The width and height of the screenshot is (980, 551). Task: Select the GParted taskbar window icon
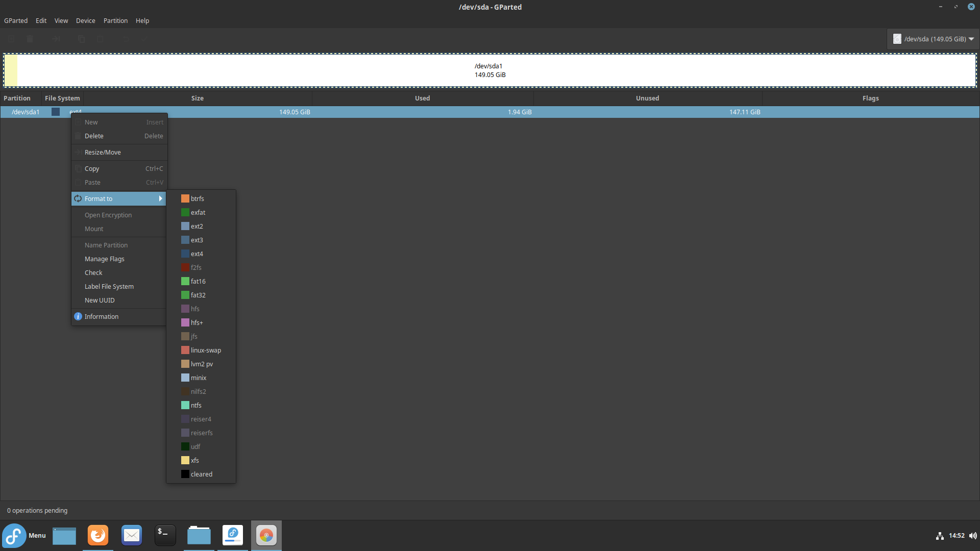[x=266, y=535]
